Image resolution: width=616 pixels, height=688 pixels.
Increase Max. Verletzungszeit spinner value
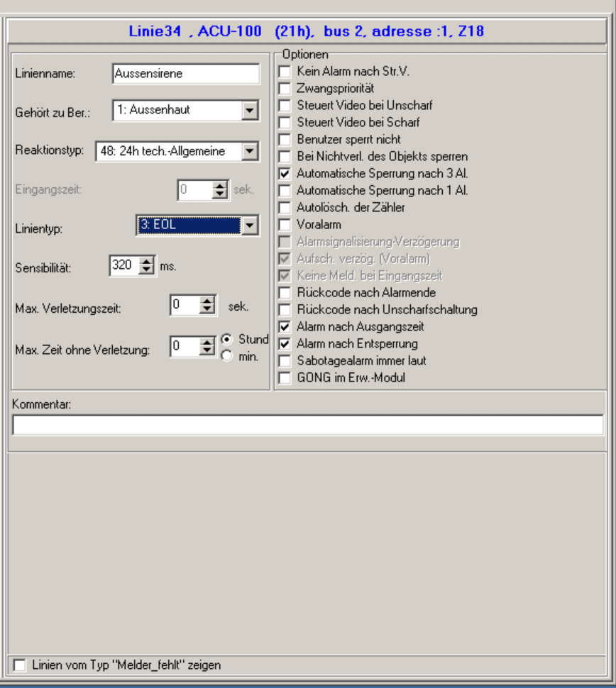(207, 301)
